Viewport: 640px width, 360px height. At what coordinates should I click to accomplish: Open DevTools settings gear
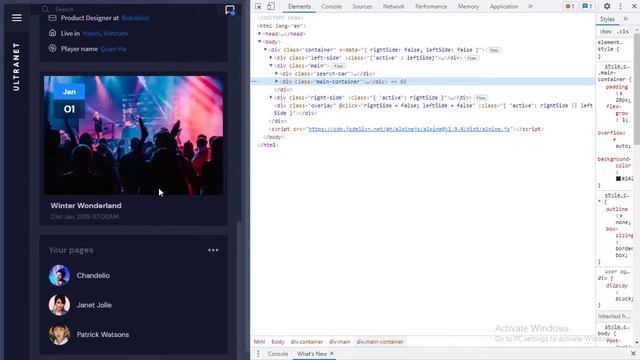click(607, 6)
